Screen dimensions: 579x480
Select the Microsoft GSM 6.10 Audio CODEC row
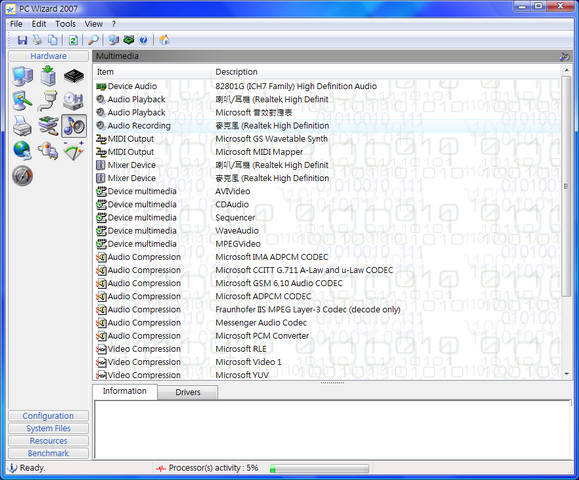pyautogui.click(x=327, y=283)
